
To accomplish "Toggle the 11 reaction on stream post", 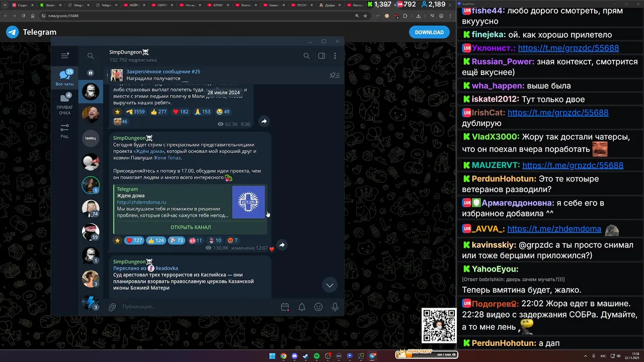I will (196, 240).
